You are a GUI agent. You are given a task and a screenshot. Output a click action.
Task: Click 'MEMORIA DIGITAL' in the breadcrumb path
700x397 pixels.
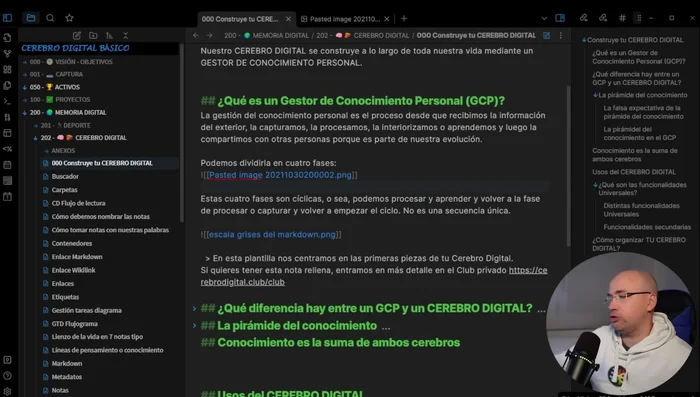(x=280, y=35)
